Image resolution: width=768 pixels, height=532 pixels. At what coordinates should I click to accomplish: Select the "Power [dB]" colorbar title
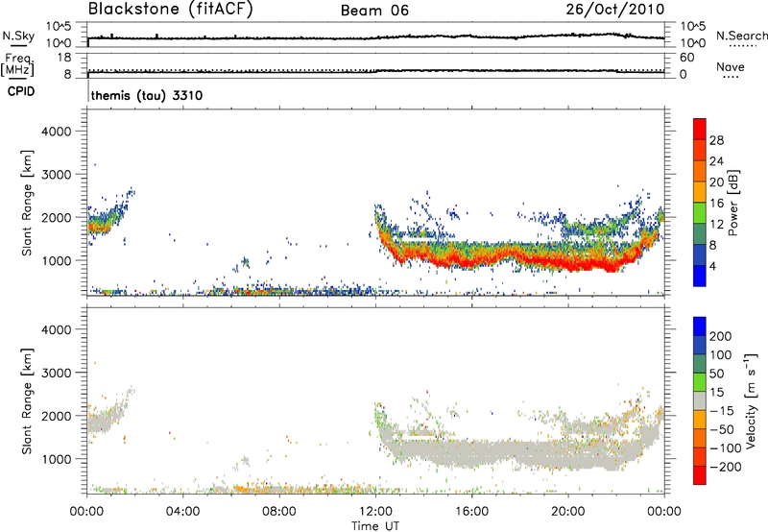pos(733,203)
